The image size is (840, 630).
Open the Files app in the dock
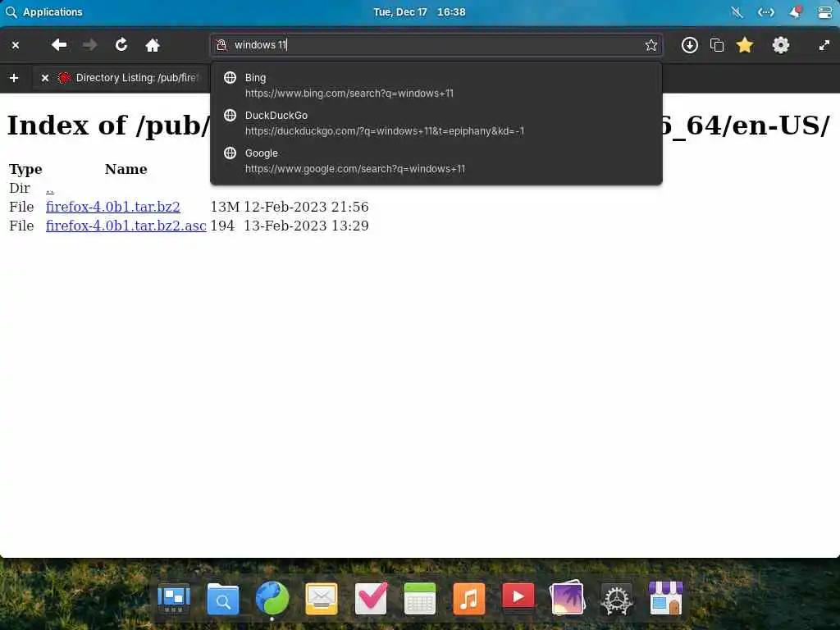tap(223, 598)
